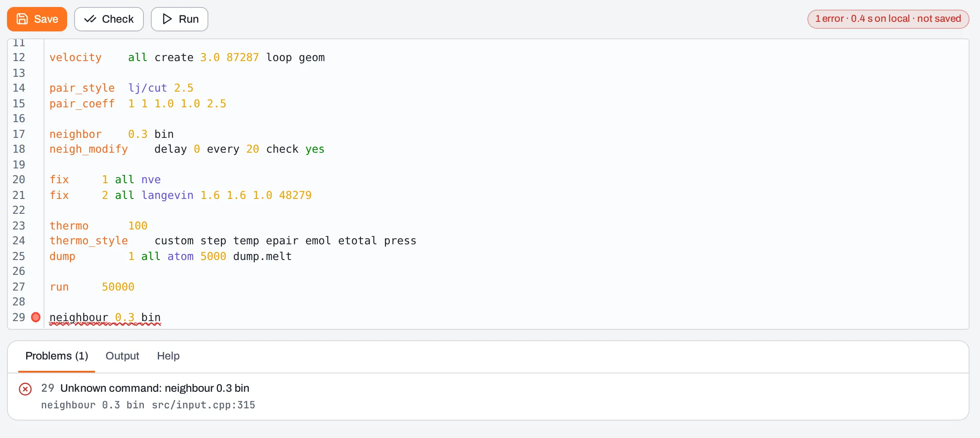The height and width of the screenshot is (438, 980).
Task: Click line number 17 in the gutter
Action: pos(19,134)
